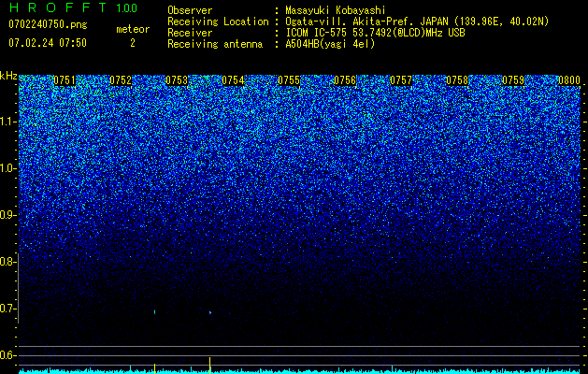Click the 0800 time marker
This screenshot has width=588, height=374.
point(569,80)
